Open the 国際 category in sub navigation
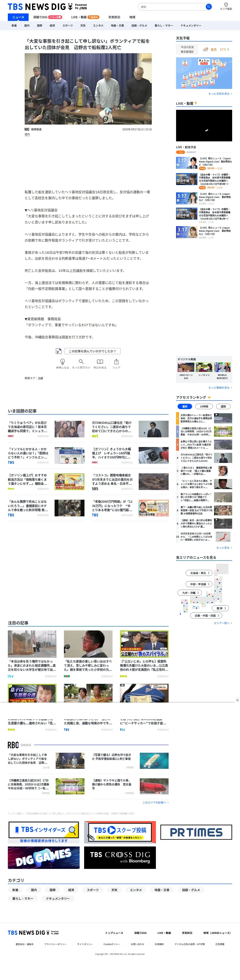 pyautogui.click(x=40, y=25)
